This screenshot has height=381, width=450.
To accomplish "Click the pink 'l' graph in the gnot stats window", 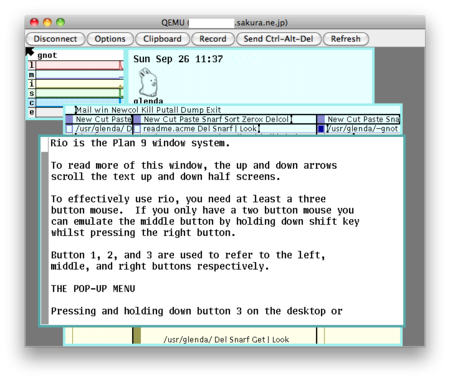I will pyautogui.click(x=79, y=65).
